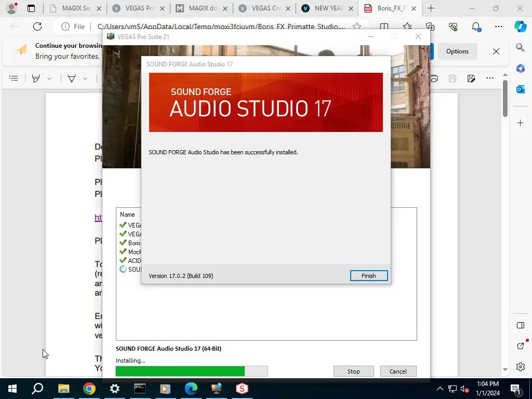Click Cancel in VEGAS Pro Suite installer
This screenshot has width=532, height=399.
[x=398, y=371]
